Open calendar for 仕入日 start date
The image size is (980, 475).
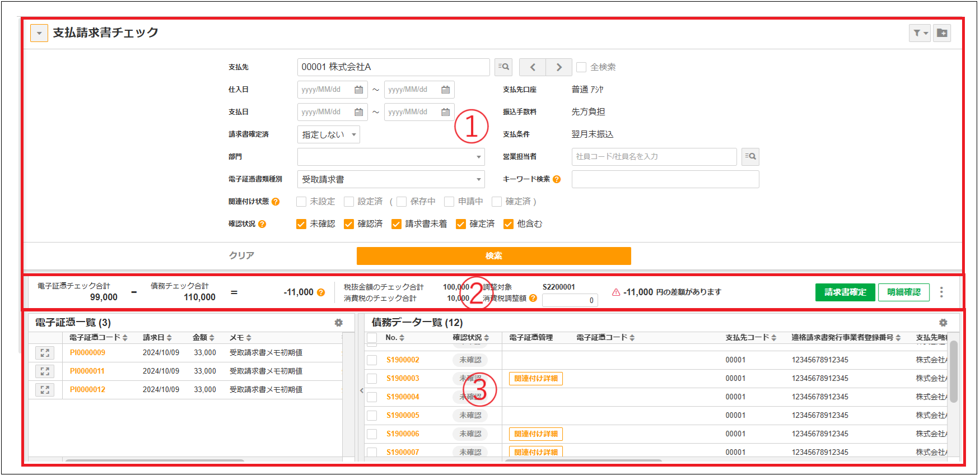(358, 90)
